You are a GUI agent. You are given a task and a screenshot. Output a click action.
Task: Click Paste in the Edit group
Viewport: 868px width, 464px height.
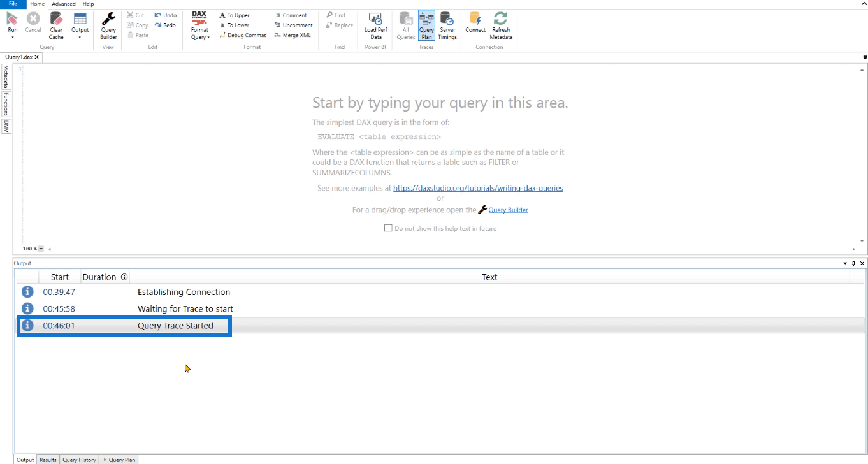click(137, 35)
